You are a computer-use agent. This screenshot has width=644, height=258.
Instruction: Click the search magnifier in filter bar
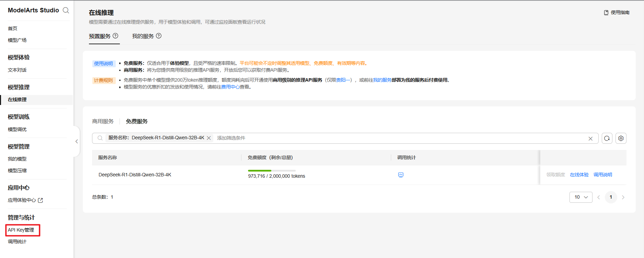100,138
